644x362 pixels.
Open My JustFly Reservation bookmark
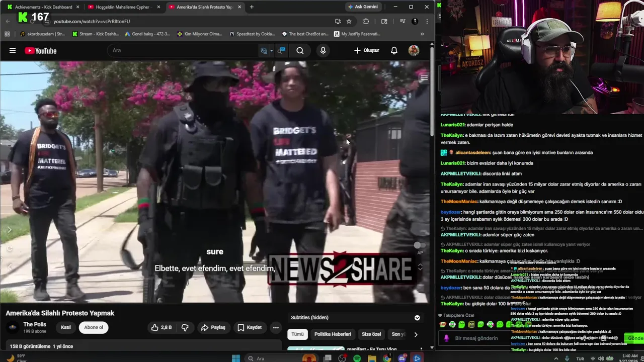pyautogui.click(x=356, y=34)
